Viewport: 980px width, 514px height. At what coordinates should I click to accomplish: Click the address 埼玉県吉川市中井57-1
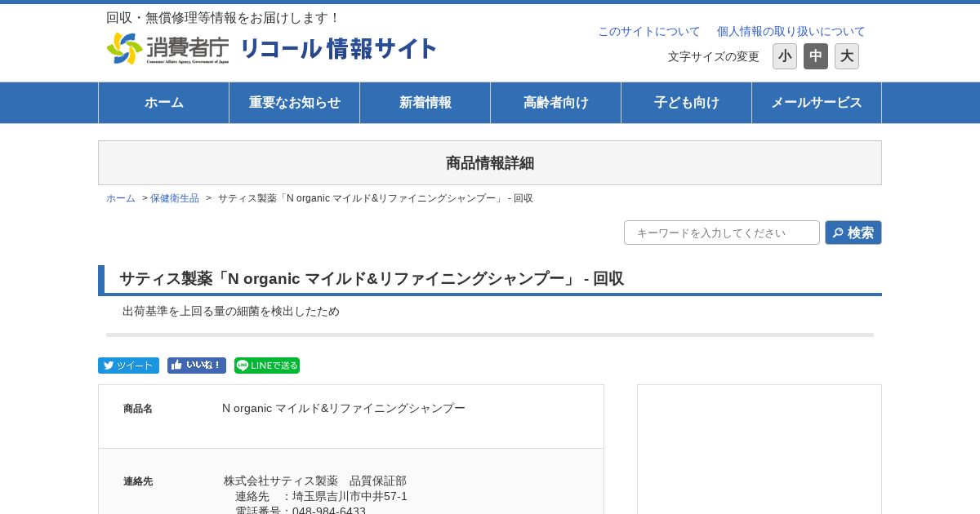(350, 496)
